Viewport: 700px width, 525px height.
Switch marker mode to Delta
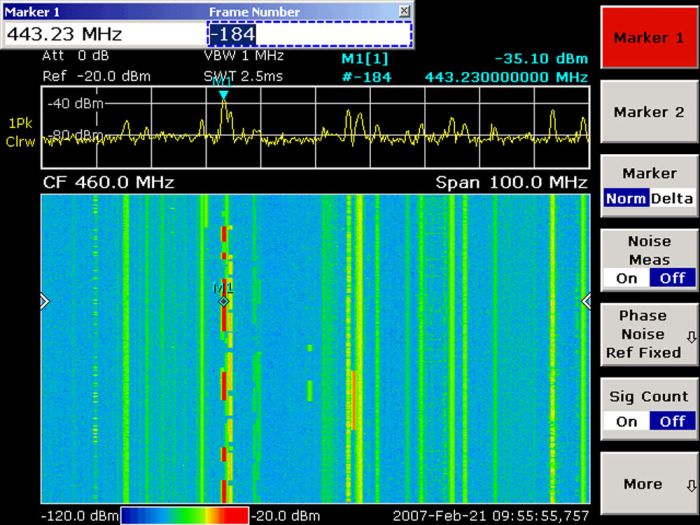(672, 198)
